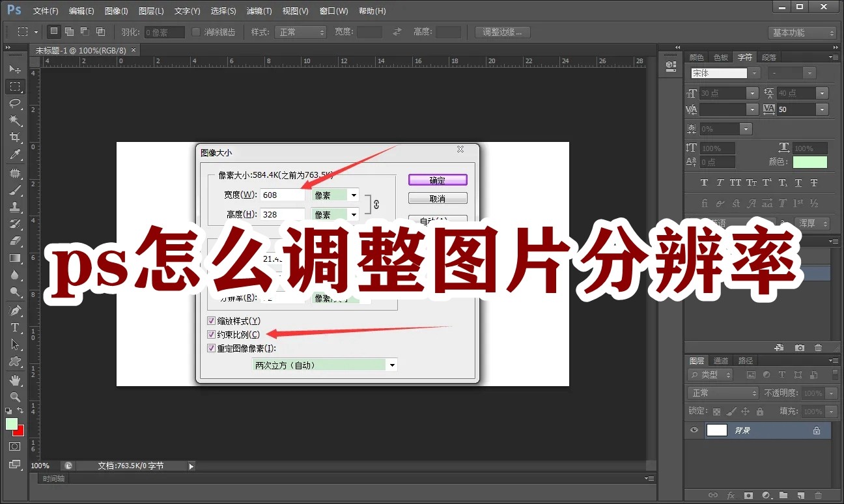Click the history snapshot camera icon
Screen dimensions: 844x504
coord(800,348)
